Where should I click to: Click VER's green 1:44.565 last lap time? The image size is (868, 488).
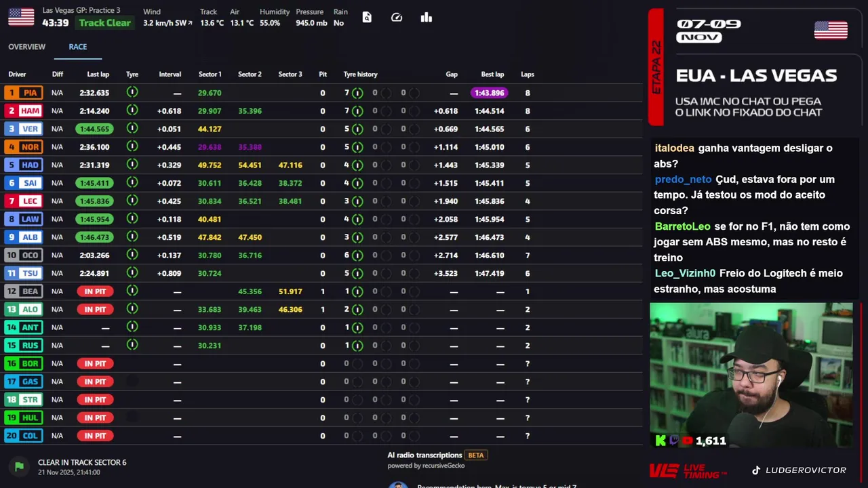[x=94, y=129]
